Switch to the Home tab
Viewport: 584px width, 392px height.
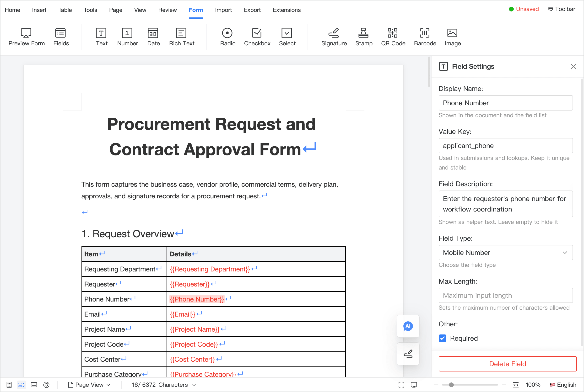tap(12, 10)
